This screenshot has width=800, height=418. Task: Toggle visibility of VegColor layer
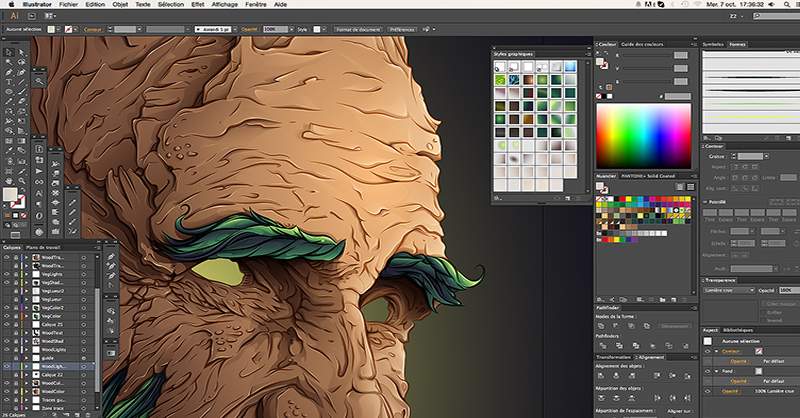point(7,316)
